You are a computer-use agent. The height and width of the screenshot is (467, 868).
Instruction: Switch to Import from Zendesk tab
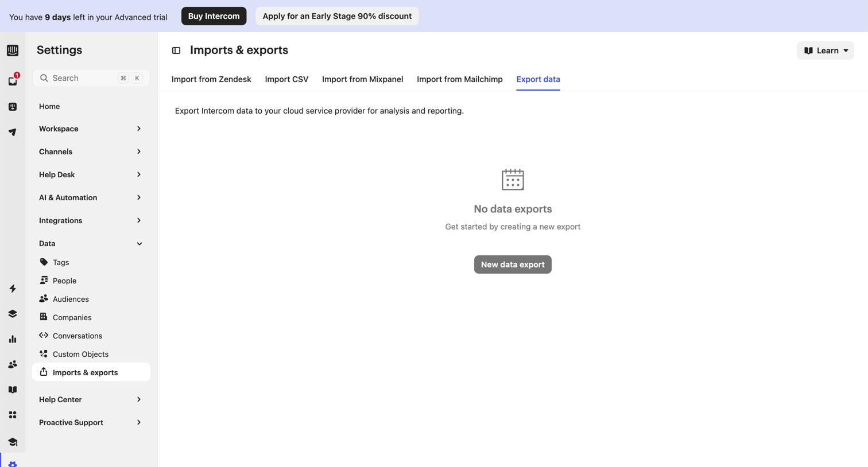tap(211, 79)
